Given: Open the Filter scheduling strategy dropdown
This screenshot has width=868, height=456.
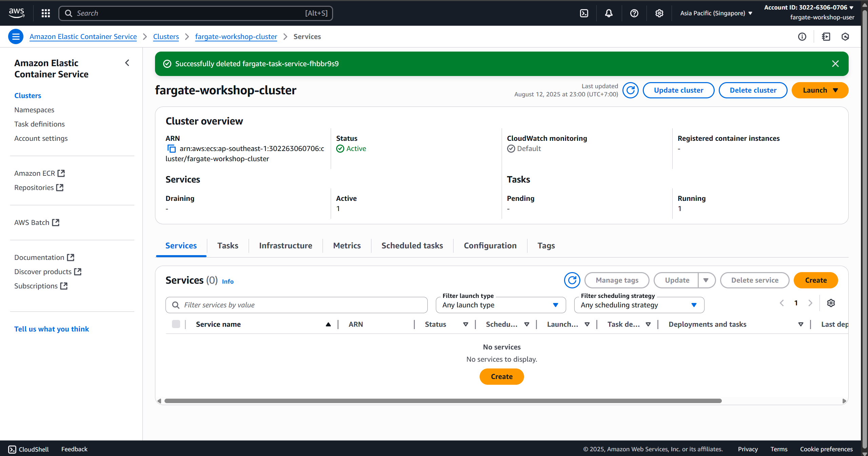Looking at the screenshot, I should pyautogui.click(x=639, y=305).
